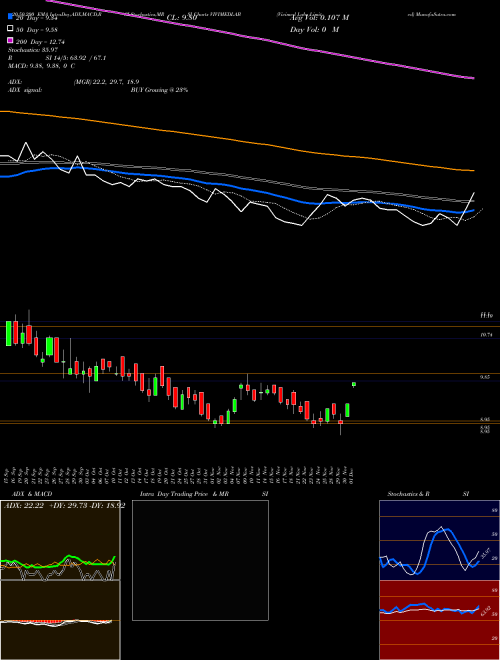Image resolution: width=500 pixels, height=660 pixels.
Task: Click the 'Stochastics & R' panel title
Action: [410, 494]
